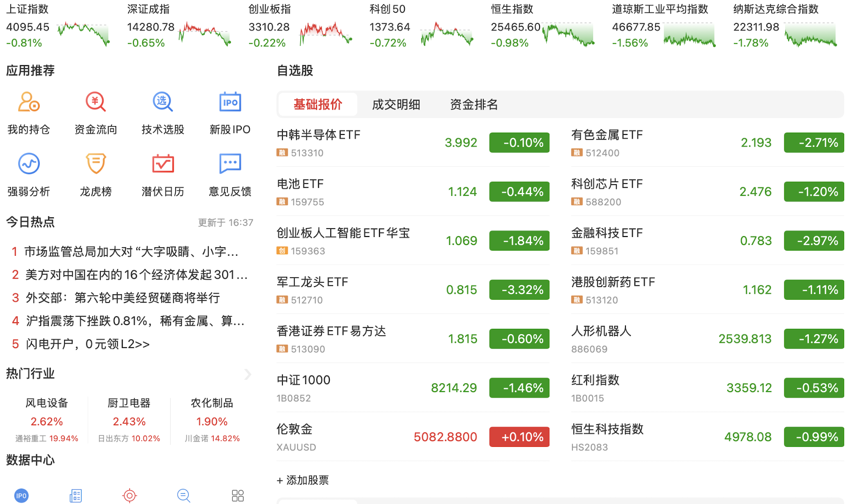Click the blue IPO circle in 数据中心
This screenshot has height=504, width=847.
point(22,495)
